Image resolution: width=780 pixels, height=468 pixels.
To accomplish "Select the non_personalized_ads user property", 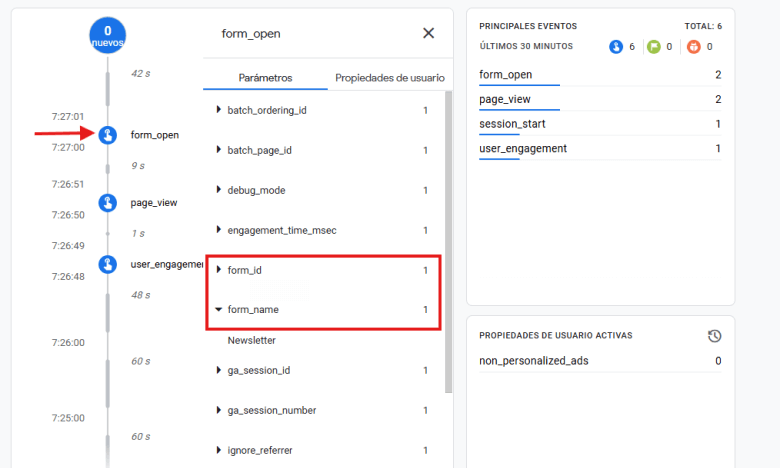I will tap(600, 361).
